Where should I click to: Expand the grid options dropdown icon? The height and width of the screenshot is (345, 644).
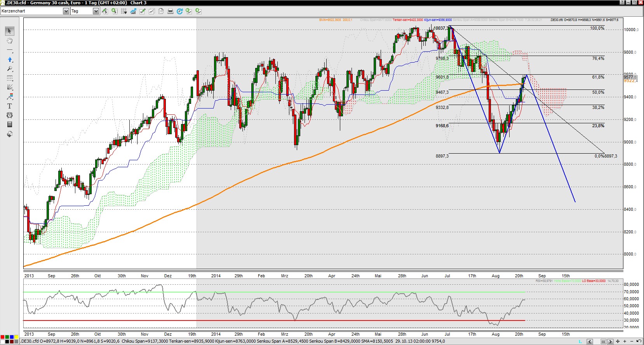pyautogui.click(x=124, y=11)
